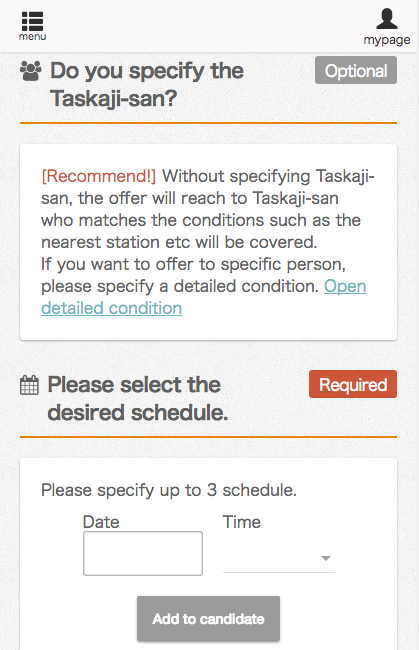419x650 pixels.
Task: Select the "menu" text label in header
Action: tap(32, 36)
